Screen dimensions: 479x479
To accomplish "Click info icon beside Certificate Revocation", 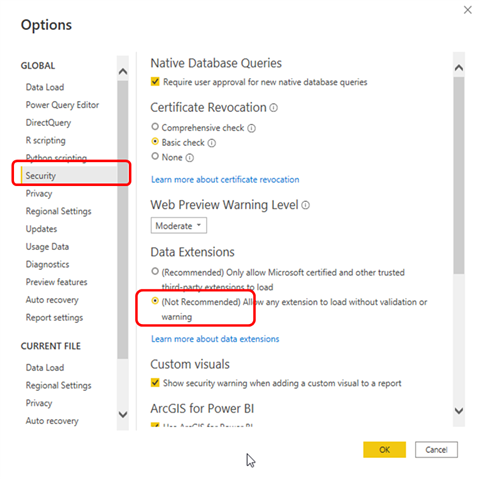I will click(273, 108).
